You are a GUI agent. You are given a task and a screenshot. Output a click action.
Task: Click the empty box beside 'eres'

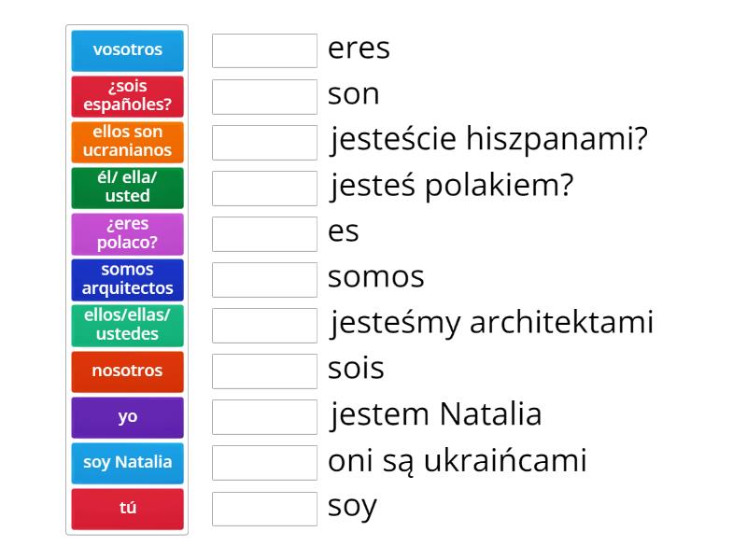[265, 51]
